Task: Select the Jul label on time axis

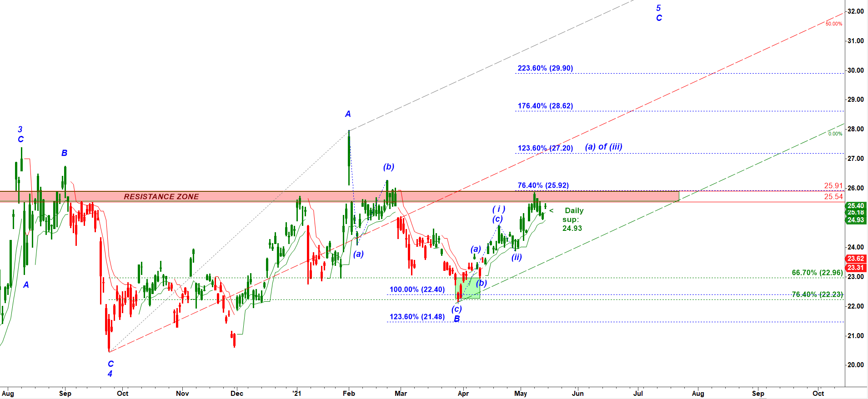Action: click(x=638, y=394)
